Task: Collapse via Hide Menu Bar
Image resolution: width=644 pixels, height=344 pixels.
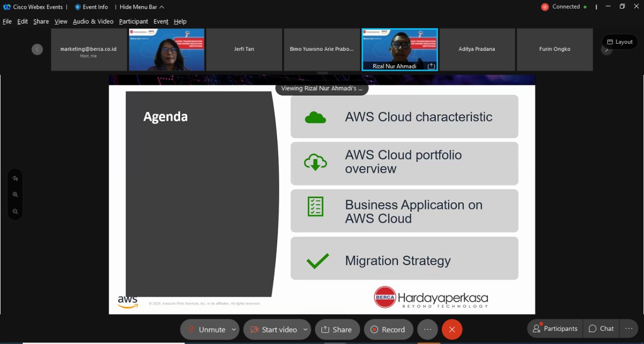Action: click(142, 7)
